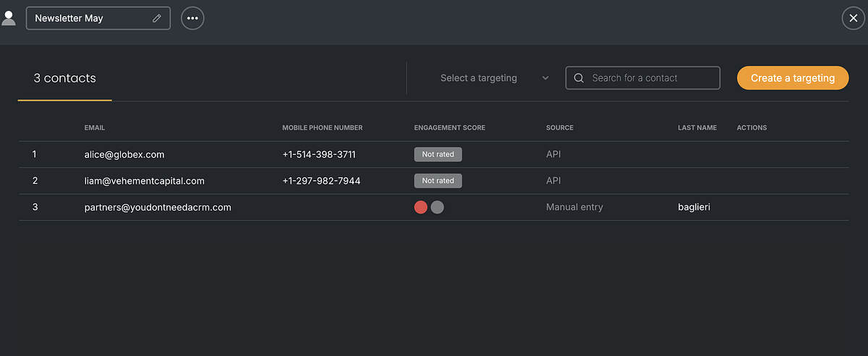Click the targeting dropdown chevron arrow

coord(545,78)
